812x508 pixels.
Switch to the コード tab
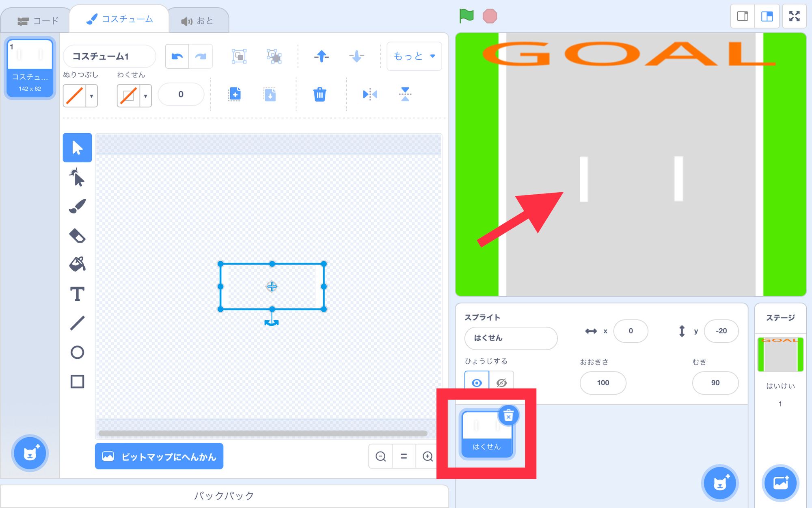click(x=38, y=21)
